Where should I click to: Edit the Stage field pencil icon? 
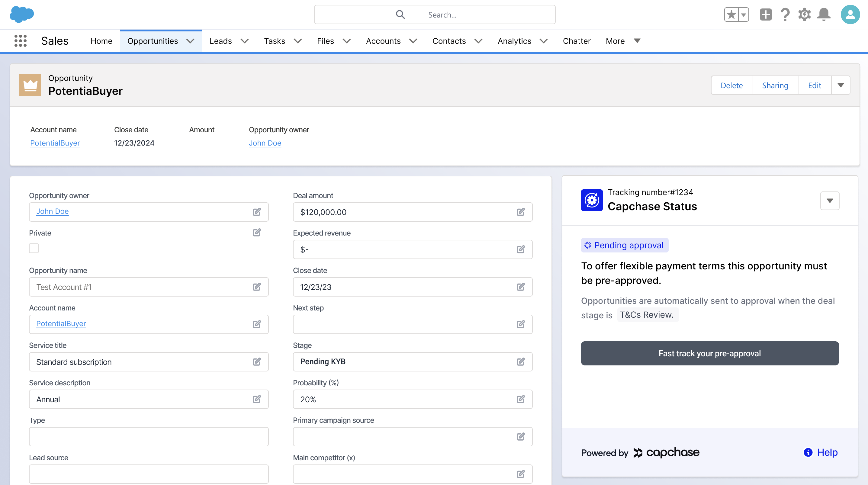521,362
